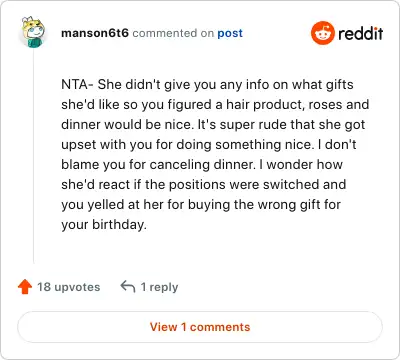The height and width of the screenshot is (360, 400).
Task: Collapse the comment thread line
Action: pyautogui.click(x=33, y=157)
